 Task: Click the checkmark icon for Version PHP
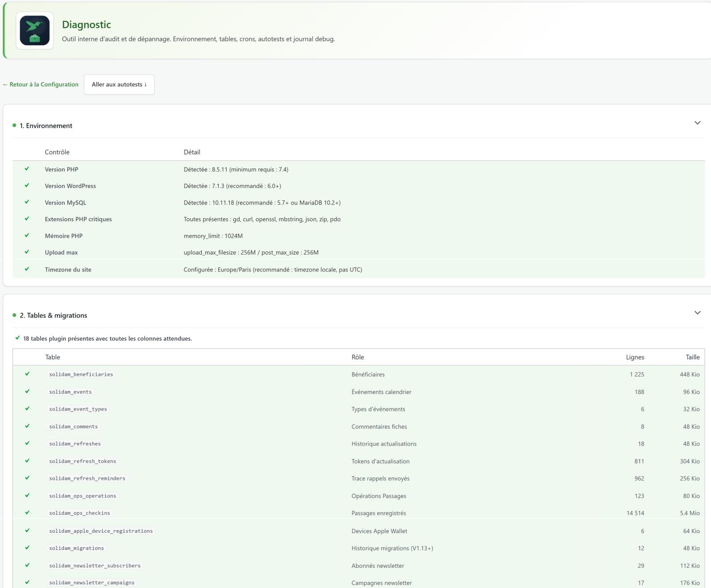point(27,169)
